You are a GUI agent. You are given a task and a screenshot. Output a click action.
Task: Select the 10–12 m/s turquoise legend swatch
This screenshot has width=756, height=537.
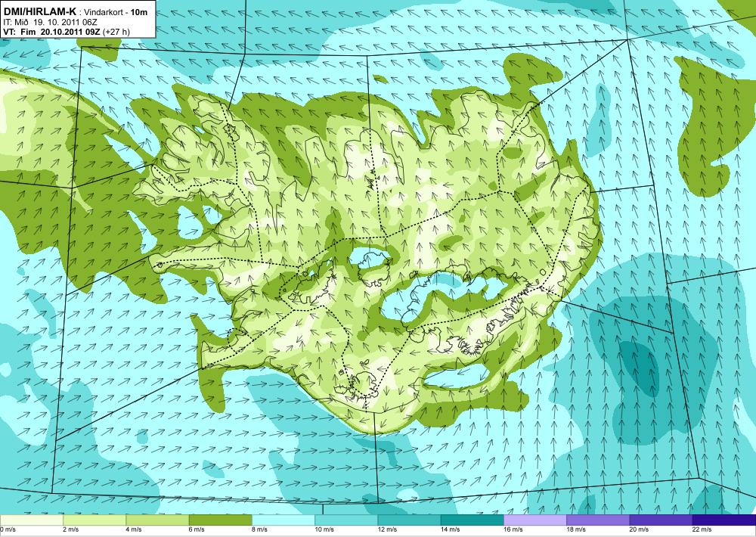[346, 520]
